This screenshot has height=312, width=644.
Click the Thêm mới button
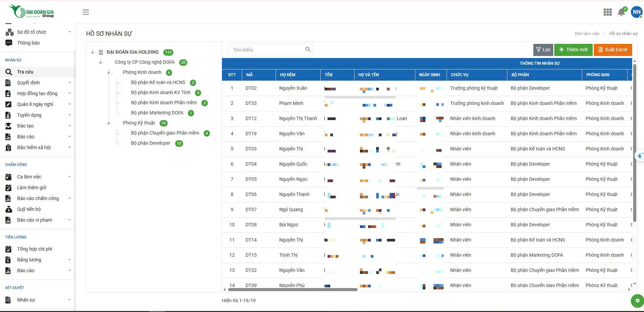(x=573, y=50)
